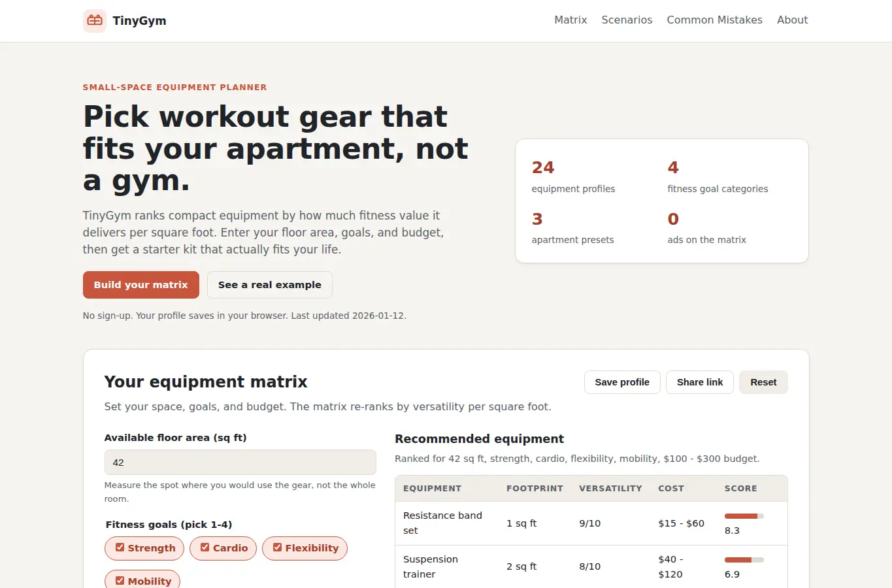The height and width of the screenshot is (588, 892).
Task: Click the Save profile button
Action: 622,382
